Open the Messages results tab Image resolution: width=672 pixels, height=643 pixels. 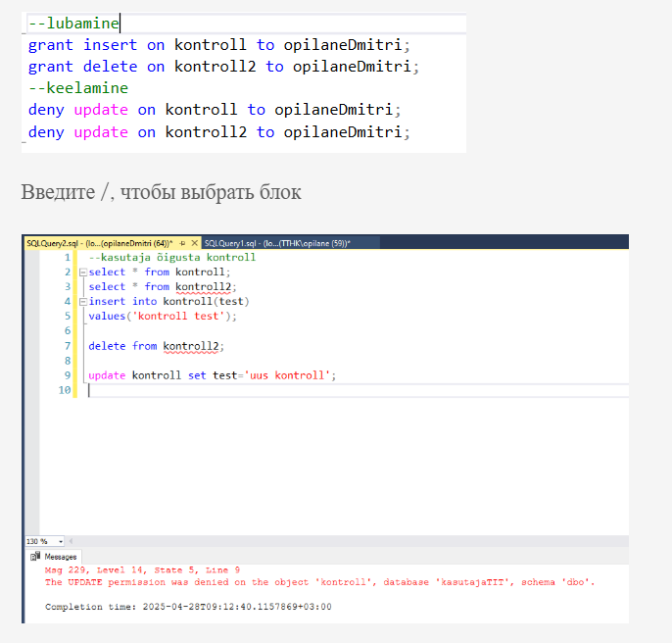tap(61, 557)
